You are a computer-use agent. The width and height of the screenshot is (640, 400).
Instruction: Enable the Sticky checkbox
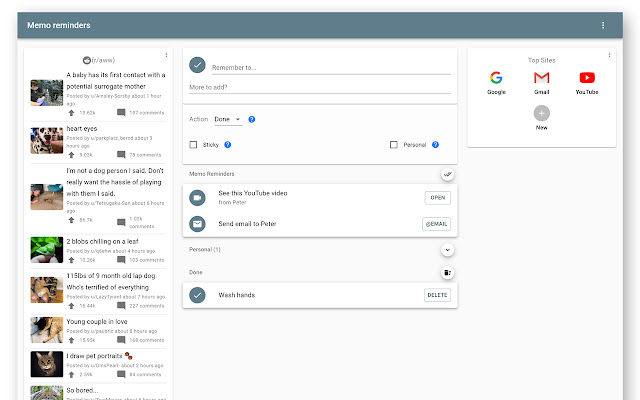(x=193, y=144)
